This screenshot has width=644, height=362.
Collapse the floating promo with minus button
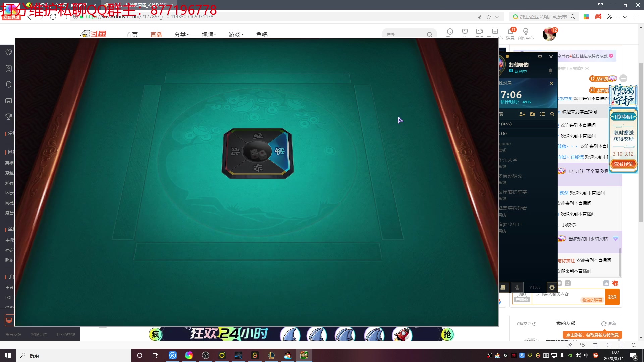pyautogui.click(x=623, y=78)
